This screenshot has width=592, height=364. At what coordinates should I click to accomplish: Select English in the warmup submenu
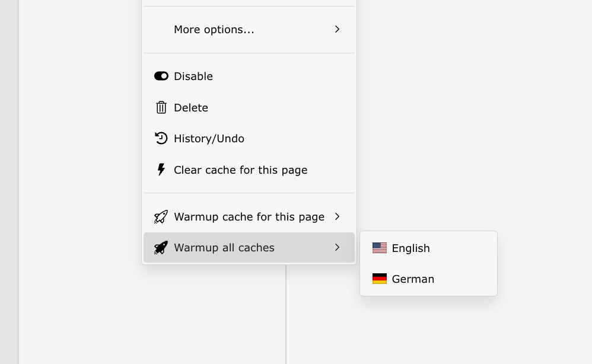pyautogui.click(x=410, y=248)
